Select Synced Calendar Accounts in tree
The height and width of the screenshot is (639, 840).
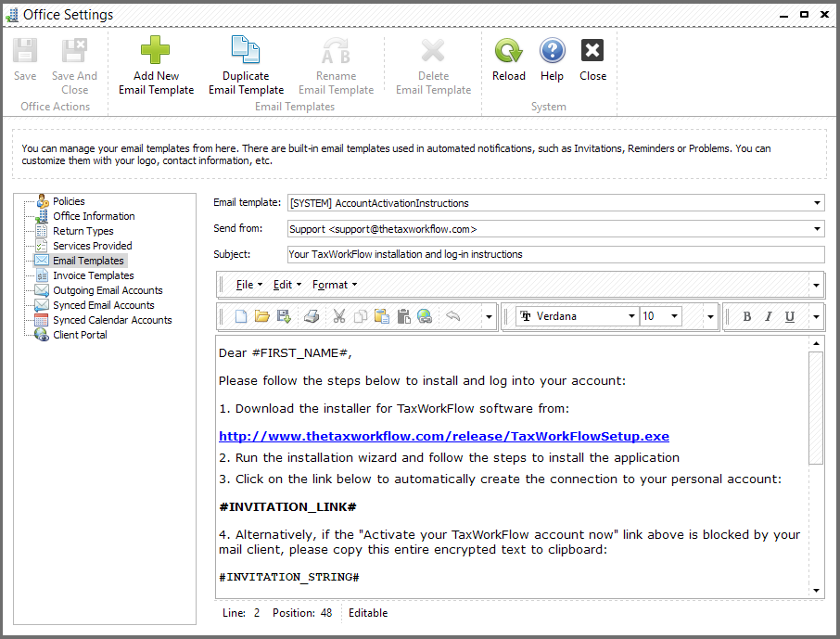pyautogui.click(x=112, y=320)
